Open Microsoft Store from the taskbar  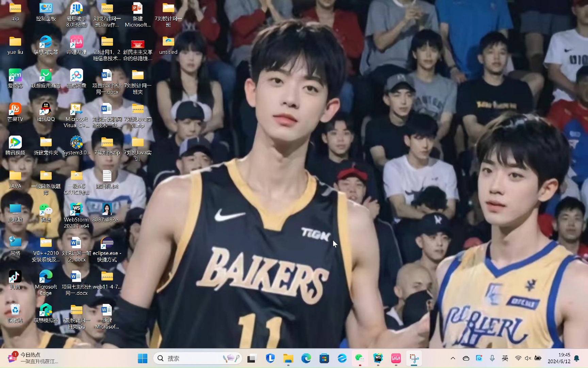point(324,358)
